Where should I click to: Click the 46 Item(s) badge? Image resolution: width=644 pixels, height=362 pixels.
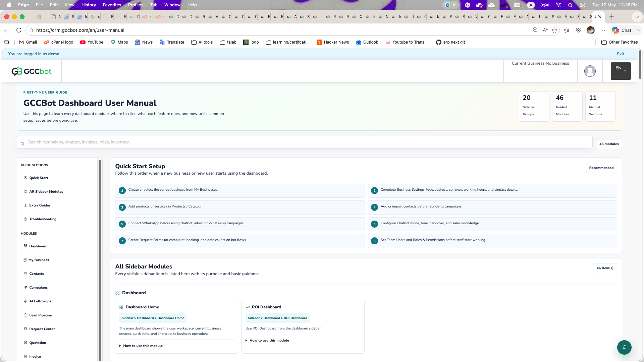[x=605, y=268]
